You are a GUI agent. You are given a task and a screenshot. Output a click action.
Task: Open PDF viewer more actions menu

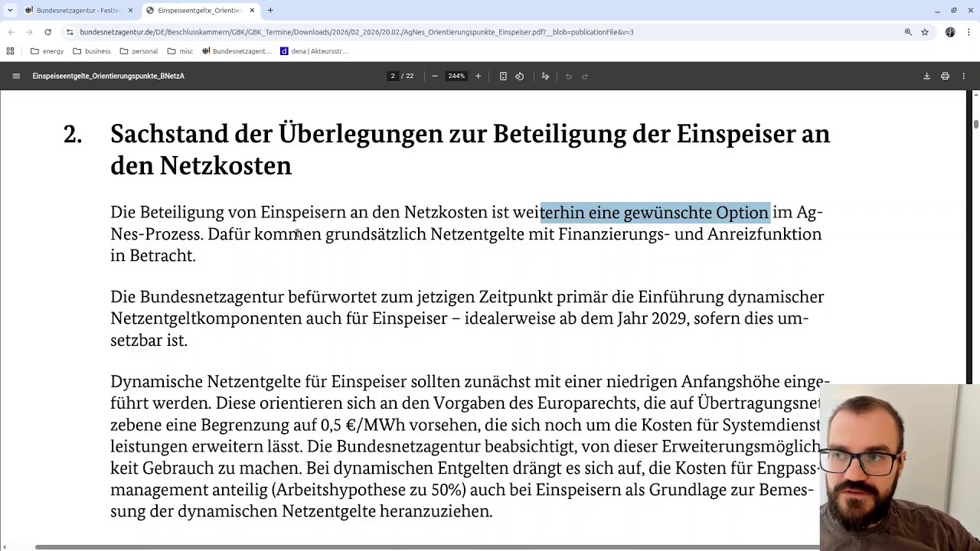(x=963, y=76)
